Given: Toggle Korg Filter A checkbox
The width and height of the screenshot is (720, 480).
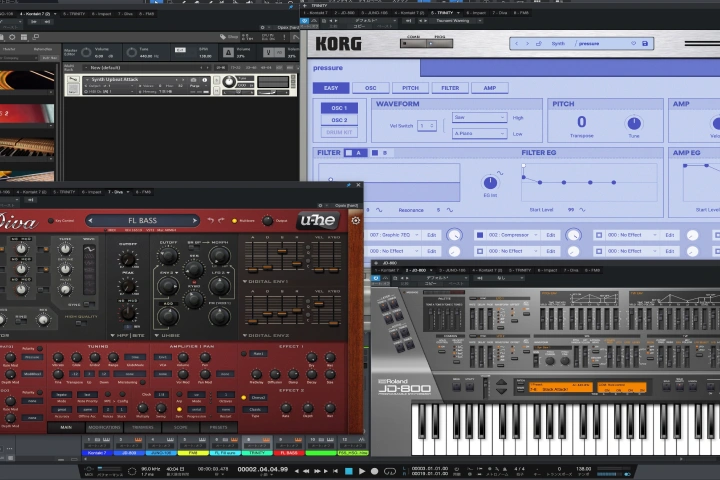Looking at the screenshot, I should [x=349, y=152].
